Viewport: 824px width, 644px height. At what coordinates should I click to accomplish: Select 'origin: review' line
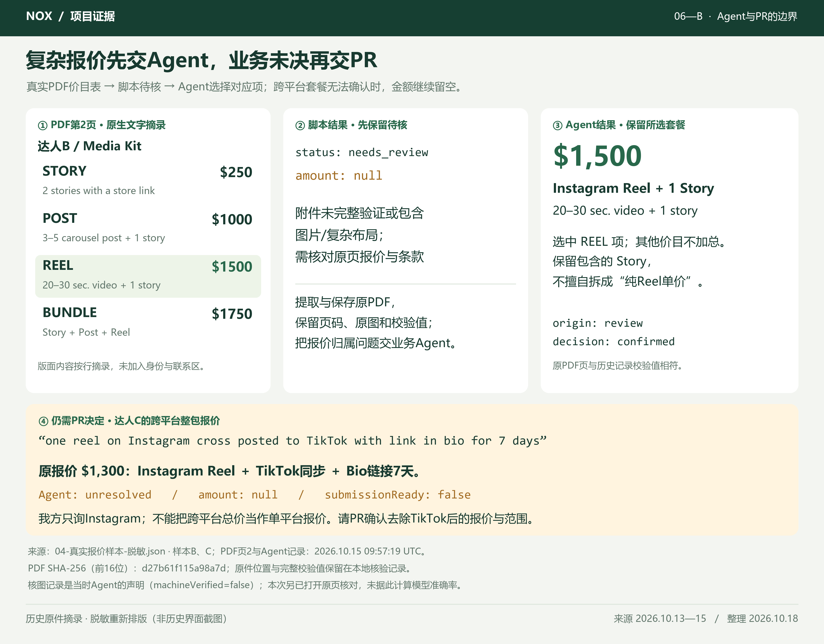(597, 323)
